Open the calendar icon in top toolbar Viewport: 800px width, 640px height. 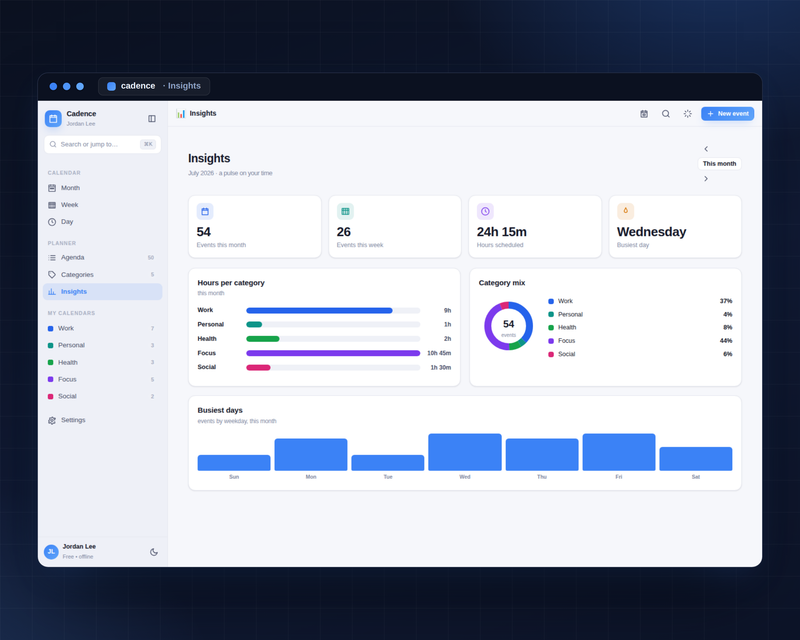[644, 114]
